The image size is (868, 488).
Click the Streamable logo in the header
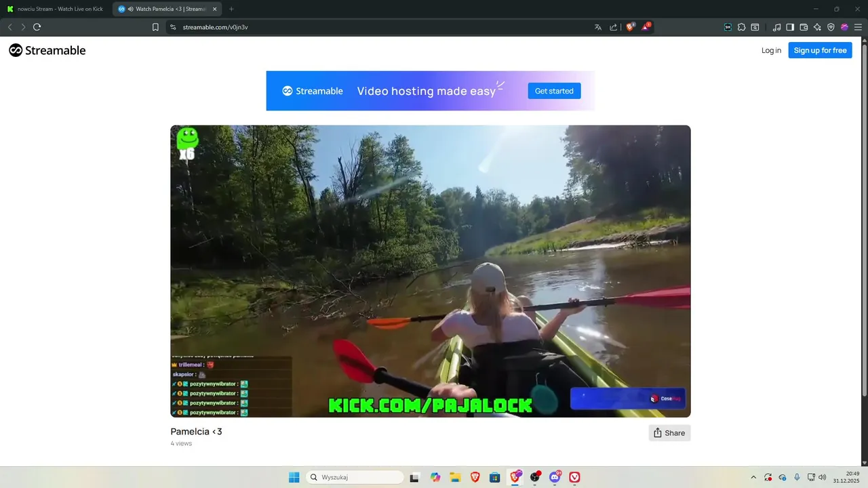[x=47, y=50]
